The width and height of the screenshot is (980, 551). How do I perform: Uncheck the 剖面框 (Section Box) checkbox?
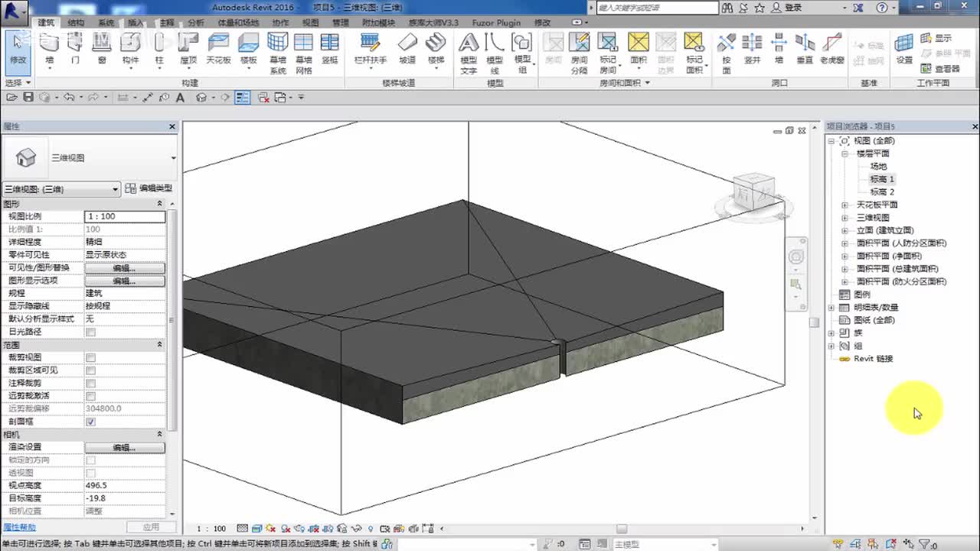(91, 422)
